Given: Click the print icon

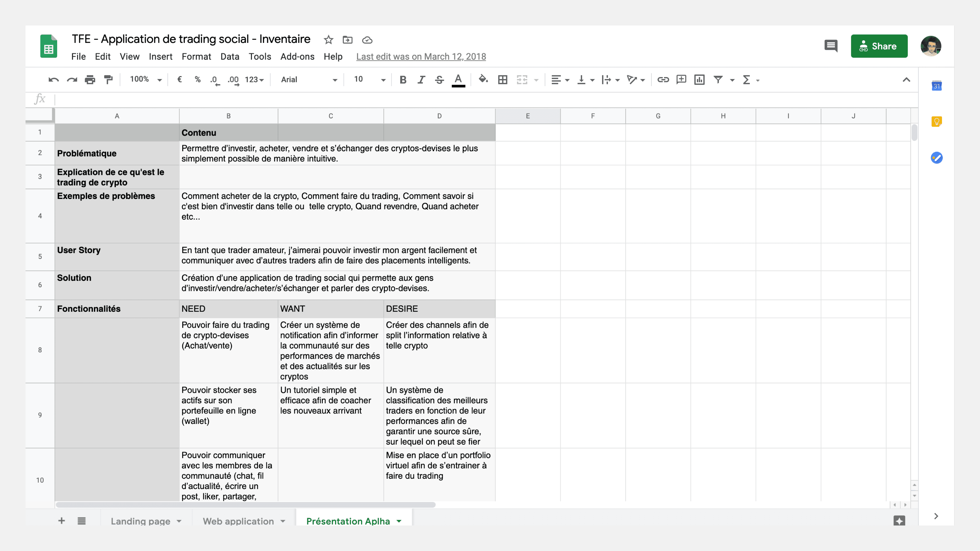Looking at the screenshot, I should [90, 80].
